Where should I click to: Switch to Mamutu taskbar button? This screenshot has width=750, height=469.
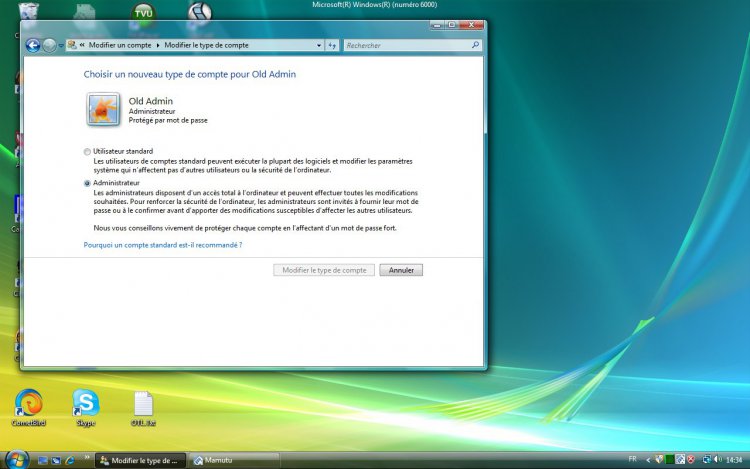tap(234, 460)
